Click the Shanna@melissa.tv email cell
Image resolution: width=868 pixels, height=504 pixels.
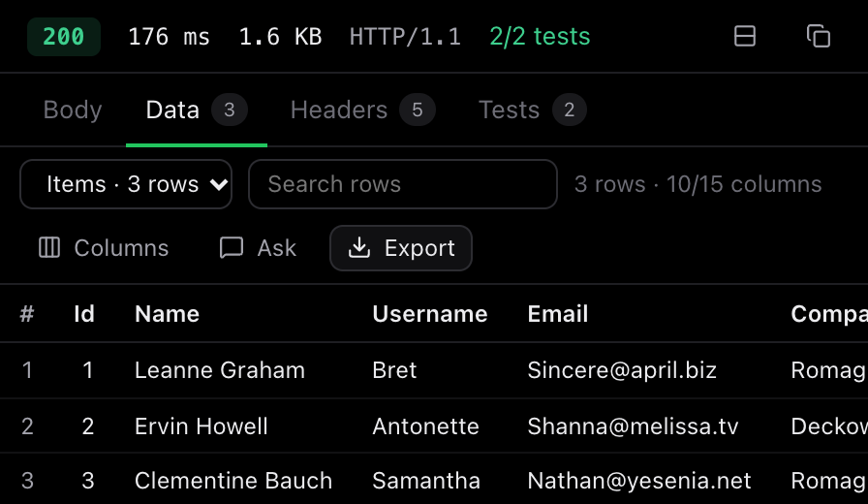coord(633,425)
